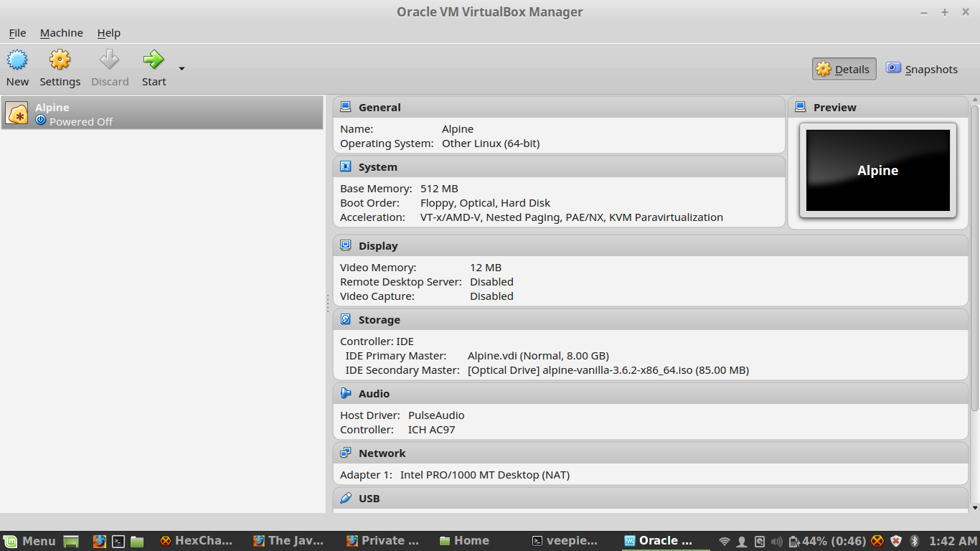Click the Powered Off state icon
The image size is (980, 551).
coord(40,121)
